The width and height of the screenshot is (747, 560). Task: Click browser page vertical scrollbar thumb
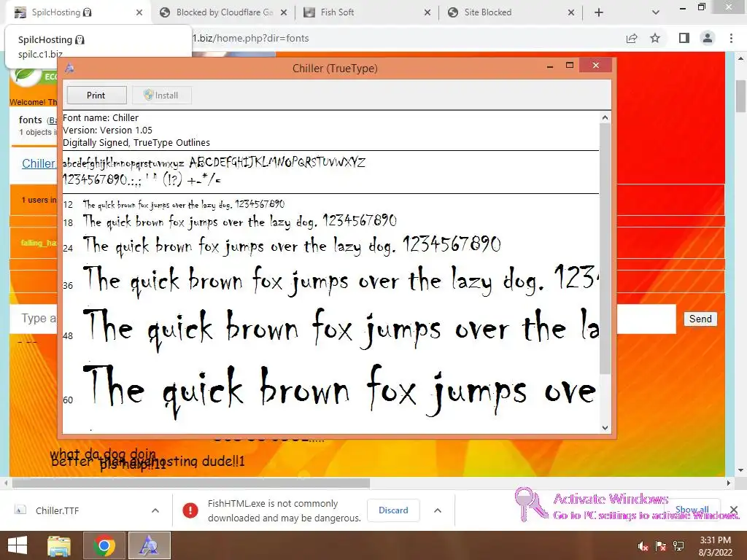click(x=740, y=96)
